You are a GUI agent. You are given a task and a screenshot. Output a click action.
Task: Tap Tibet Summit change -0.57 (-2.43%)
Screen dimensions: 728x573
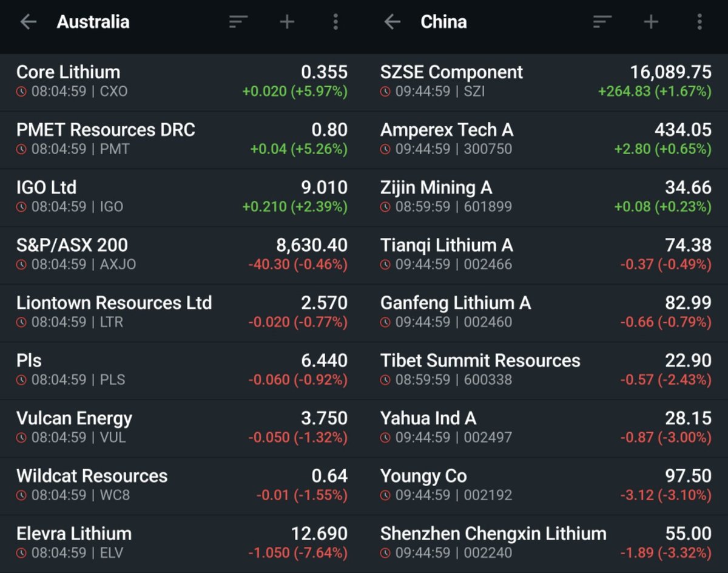666,380
